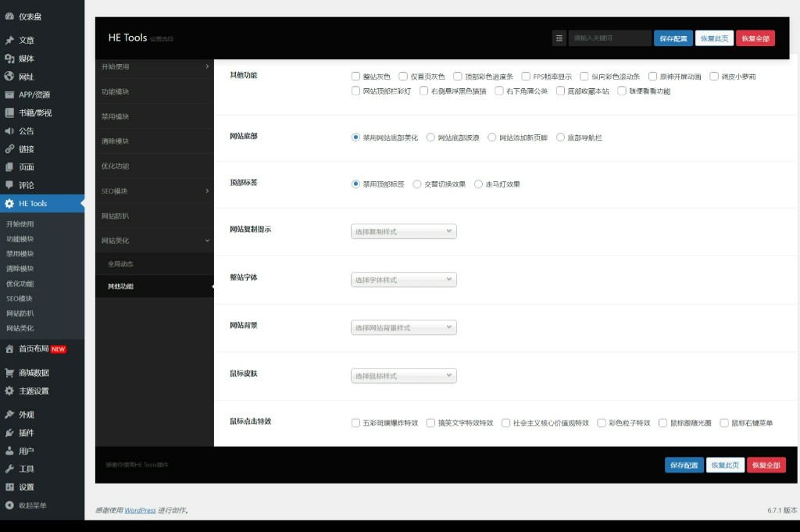Open 清除模块 in the plugin panel
800x532 pixels.
(x=155, y=141)
